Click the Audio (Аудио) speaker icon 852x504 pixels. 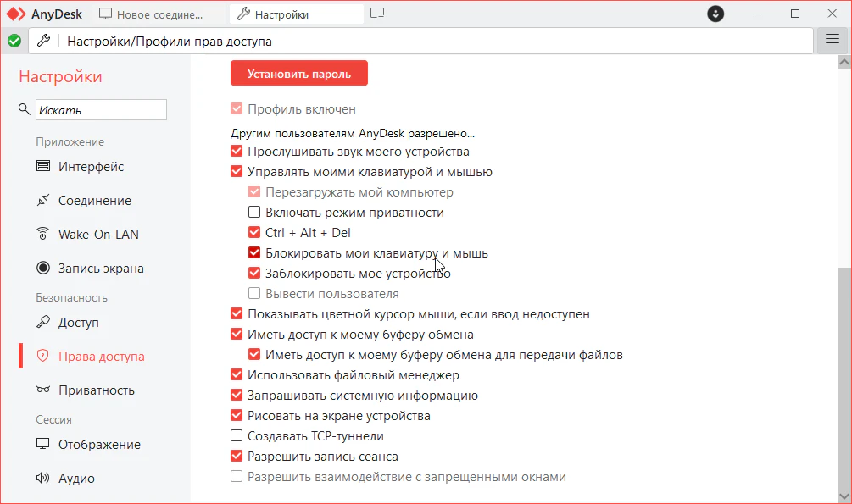tap(43, 479)
